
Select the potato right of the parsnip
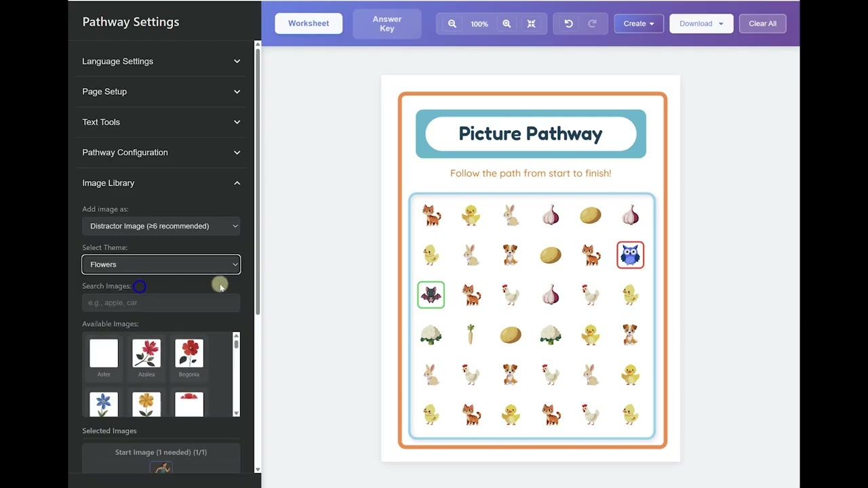pyautogui.click(x=511, y=334)
